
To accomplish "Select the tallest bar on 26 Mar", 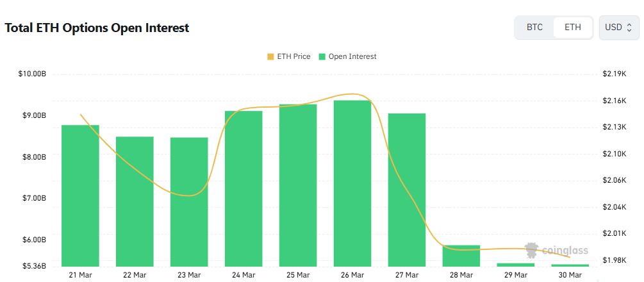I will 352,183.
